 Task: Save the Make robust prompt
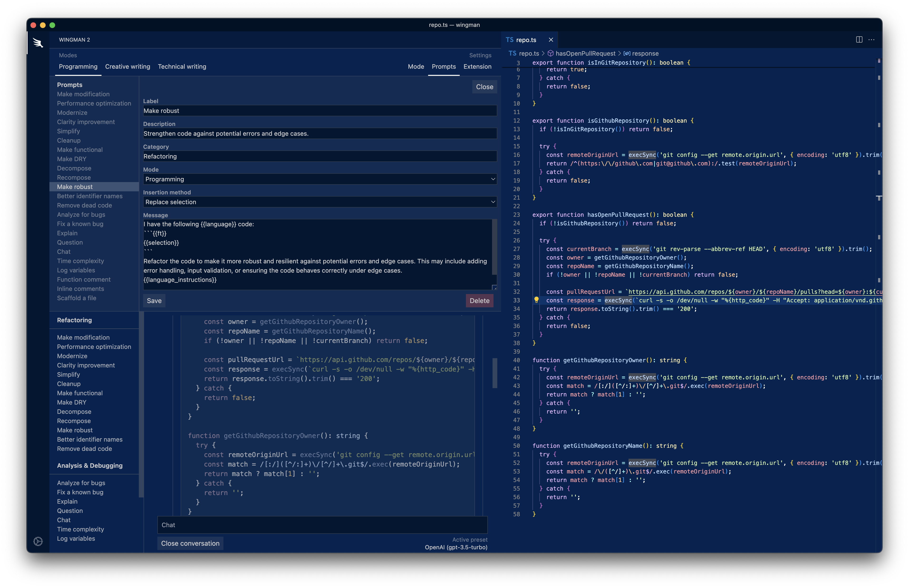[154, 301]
